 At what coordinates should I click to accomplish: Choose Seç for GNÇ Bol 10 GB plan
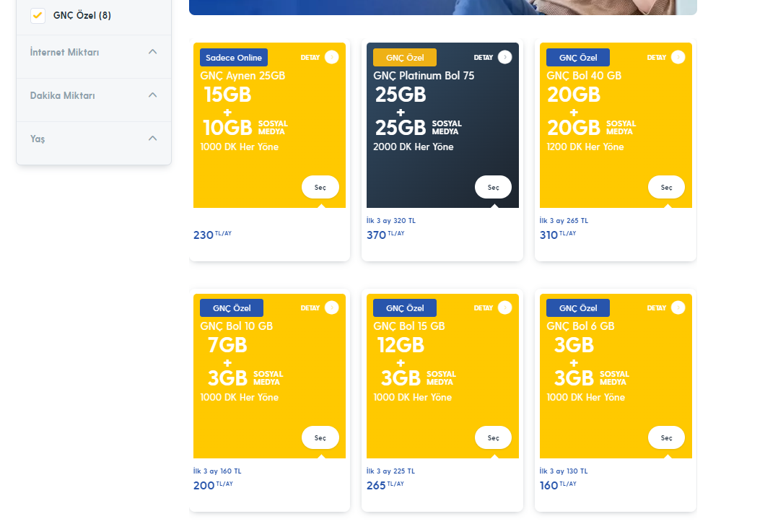pyautogui.click(x=320, y=437)
